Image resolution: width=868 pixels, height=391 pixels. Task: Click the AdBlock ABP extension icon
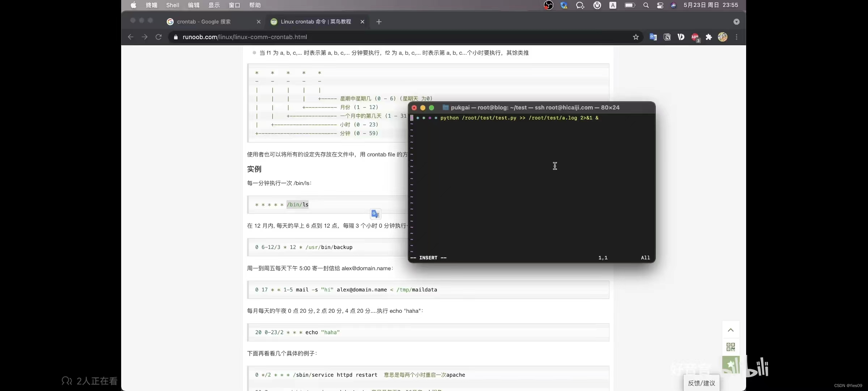(x=695, y=37)
